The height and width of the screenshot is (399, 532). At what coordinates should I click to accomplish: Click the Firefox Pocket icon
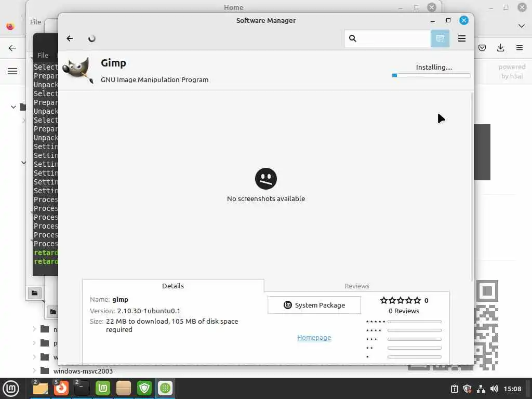(482, 48)
